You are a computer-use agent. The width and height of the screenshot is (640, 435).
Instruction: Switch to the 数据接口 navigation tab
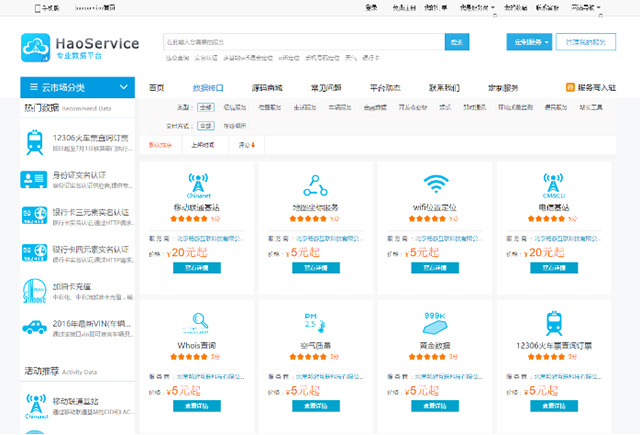(x=208, y=88)
